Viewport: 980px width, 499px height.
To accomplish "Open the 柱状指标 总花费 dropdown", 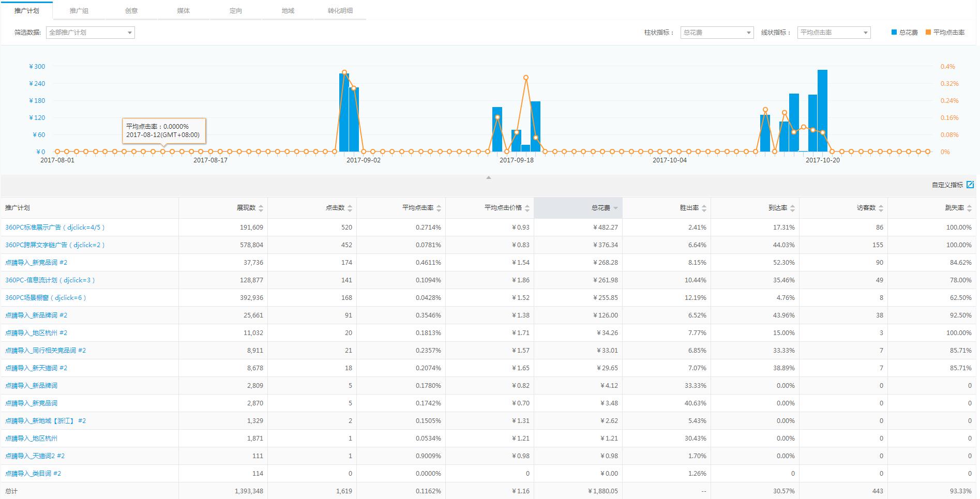I will click(x=716, y=33).
